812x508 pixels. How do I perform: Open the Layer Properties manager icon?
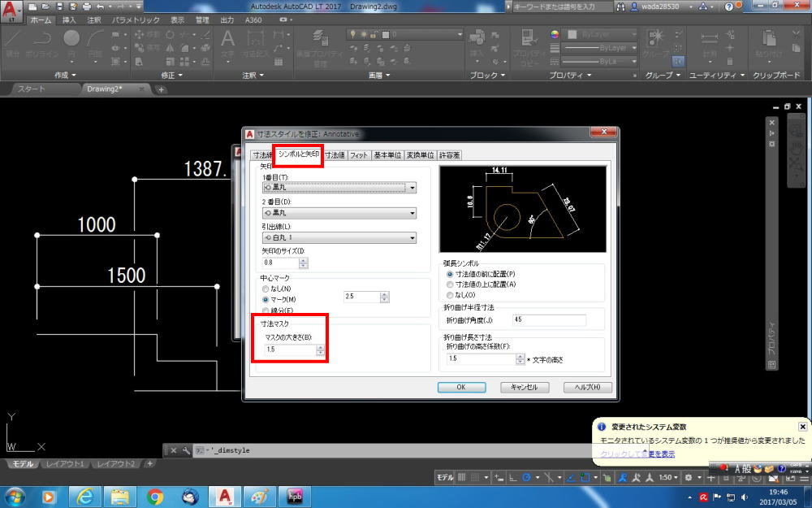pyautogui.click(x=321, y=46)
